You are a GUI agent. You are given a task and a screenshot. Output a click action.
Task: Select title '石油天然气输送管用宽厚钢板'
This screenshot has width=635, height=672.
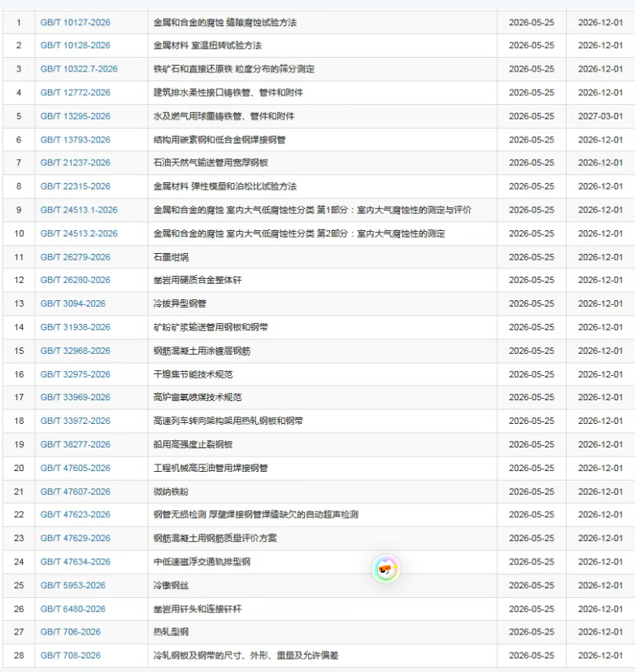tap(211, 163)
